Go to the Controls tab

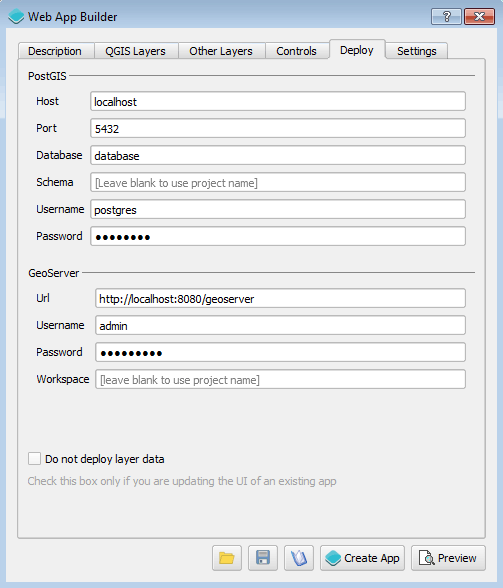(296, 51)
